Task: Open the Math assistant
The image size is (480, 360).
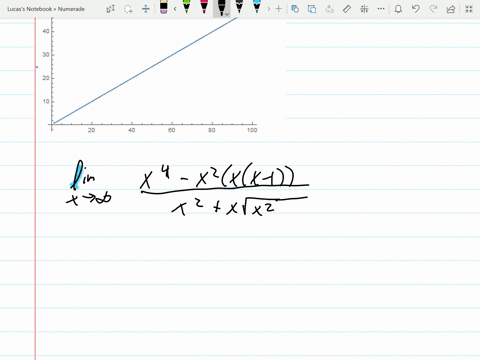Action: pyautogui.click(x=364, y=9)
